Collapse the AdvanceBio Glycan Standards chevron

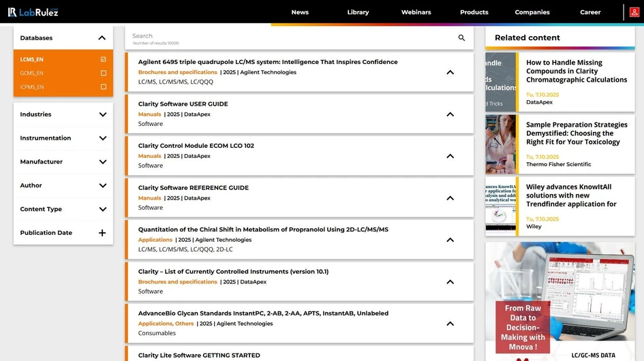450,324
